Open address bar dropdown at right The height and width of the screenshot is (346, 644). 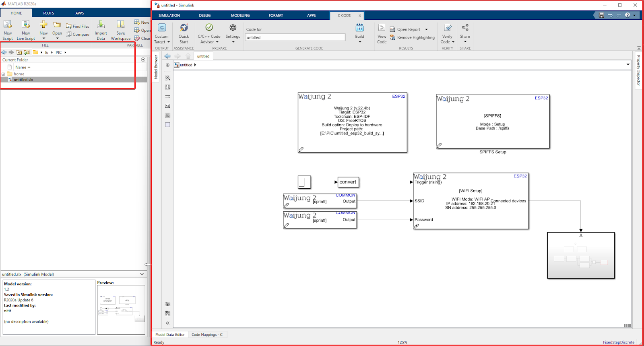pos(628,64)
